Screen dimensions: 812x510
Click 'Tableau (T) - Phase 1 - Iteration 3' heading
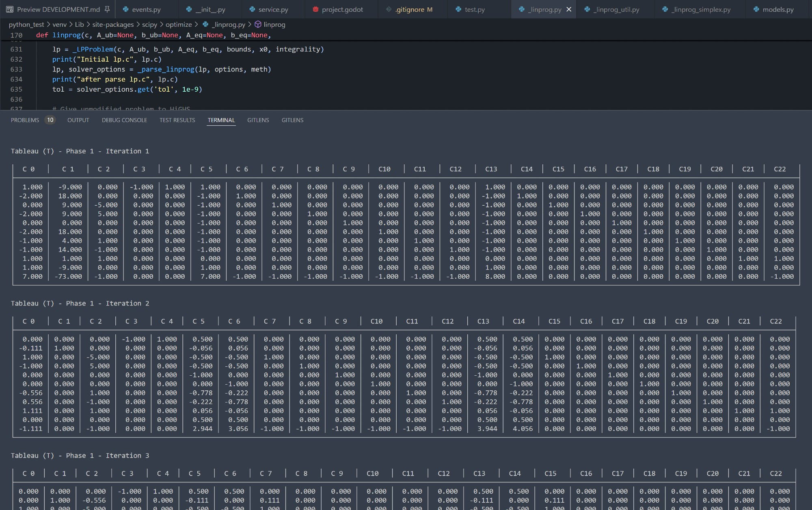(x=80, y=455)
